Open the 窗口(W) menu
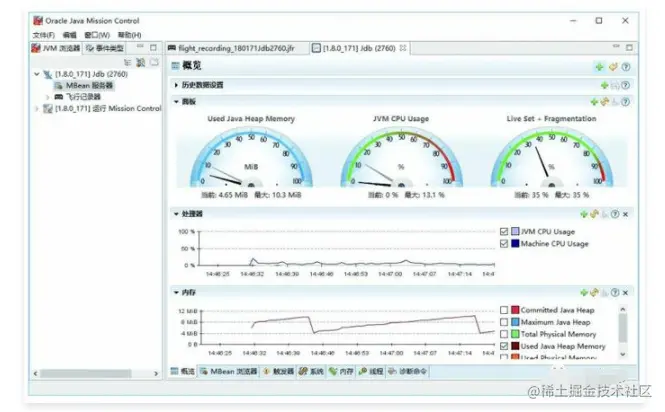The width and height of the screenshot is (665, 412). tap(97, 35)
